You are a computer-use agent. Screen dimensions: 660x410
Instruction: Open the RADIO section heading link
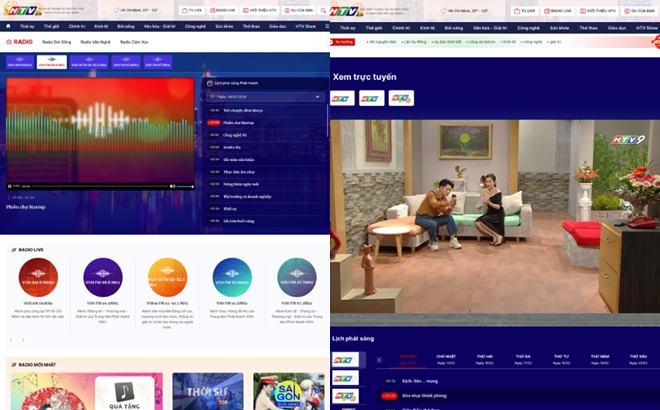click(19, 42)
